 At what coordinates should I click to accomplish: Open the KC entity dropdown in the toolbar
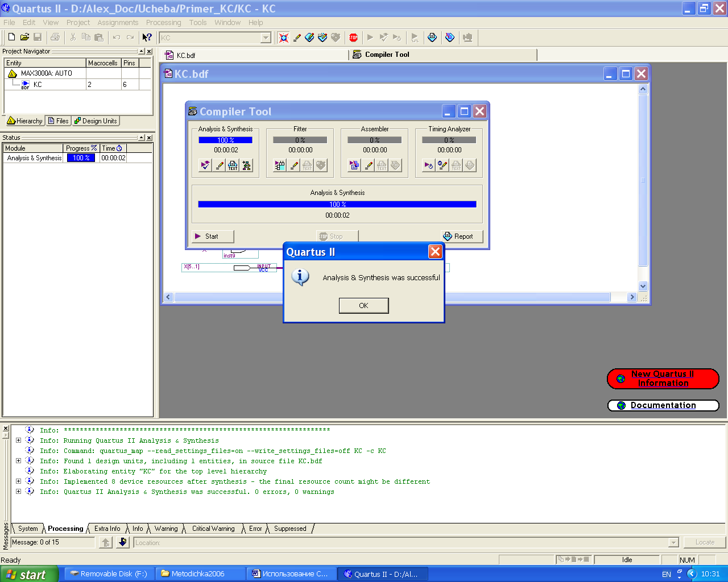(266, 38)
